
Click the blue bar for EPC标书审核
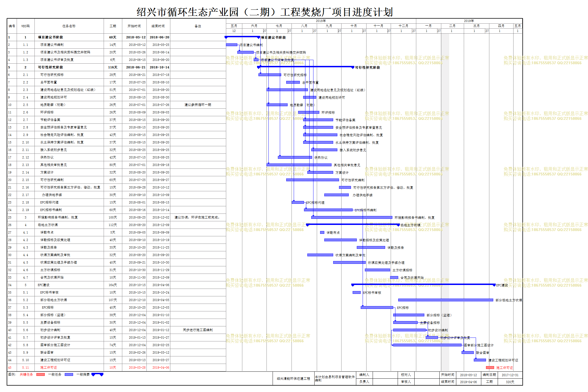click(x=357, y=292)
